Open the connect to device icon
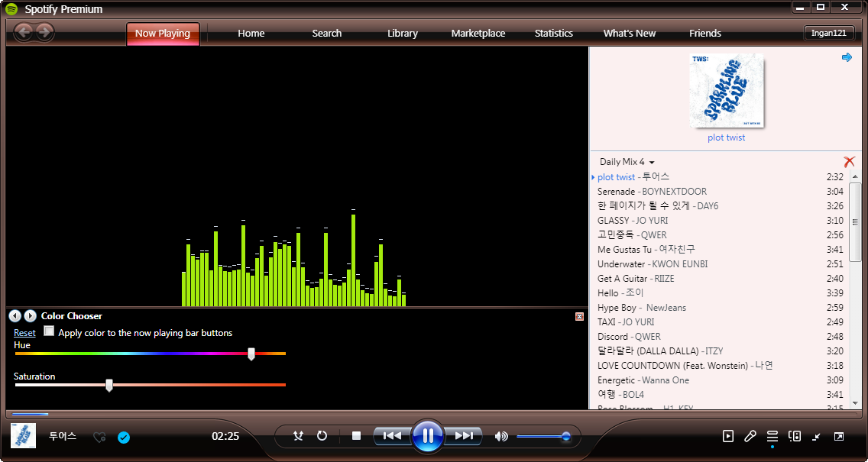The image size is (868, 462). click(x=795, y=437)
